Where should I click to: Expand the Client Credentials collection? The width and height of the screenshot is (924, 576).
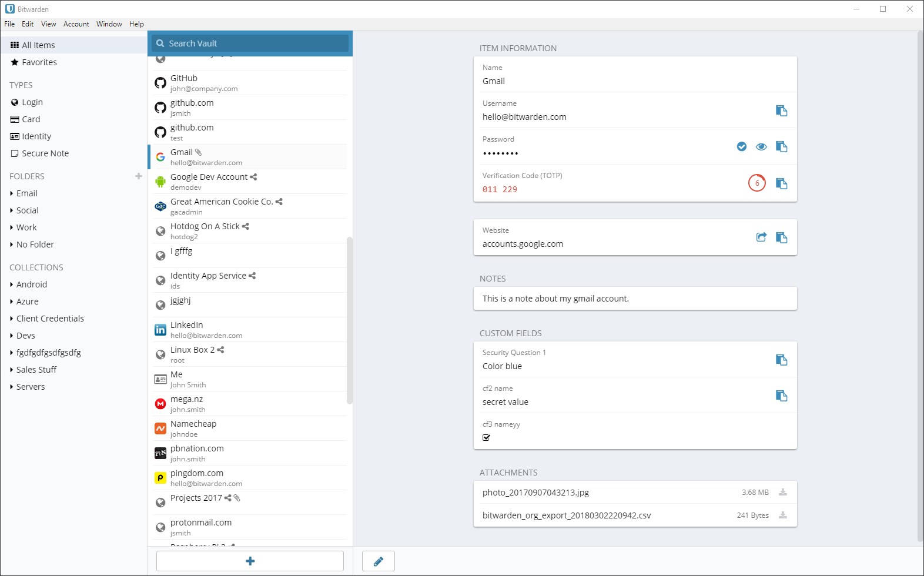pyautogui.click(x=50, y=319)
